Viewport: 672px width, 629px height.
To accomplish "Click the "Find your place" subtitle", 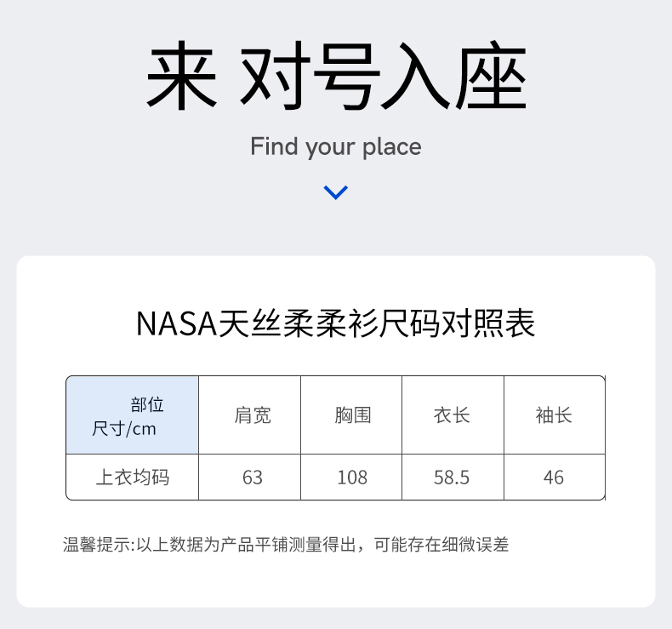I will pos(336,146).
